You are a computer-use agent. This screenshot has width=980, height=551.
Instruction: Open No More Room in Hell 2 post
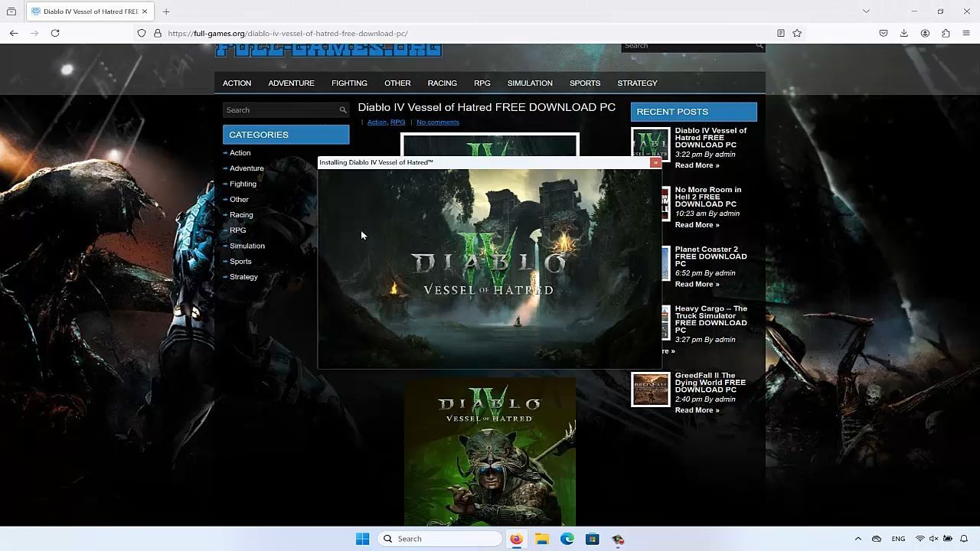(x=708, y=197)
